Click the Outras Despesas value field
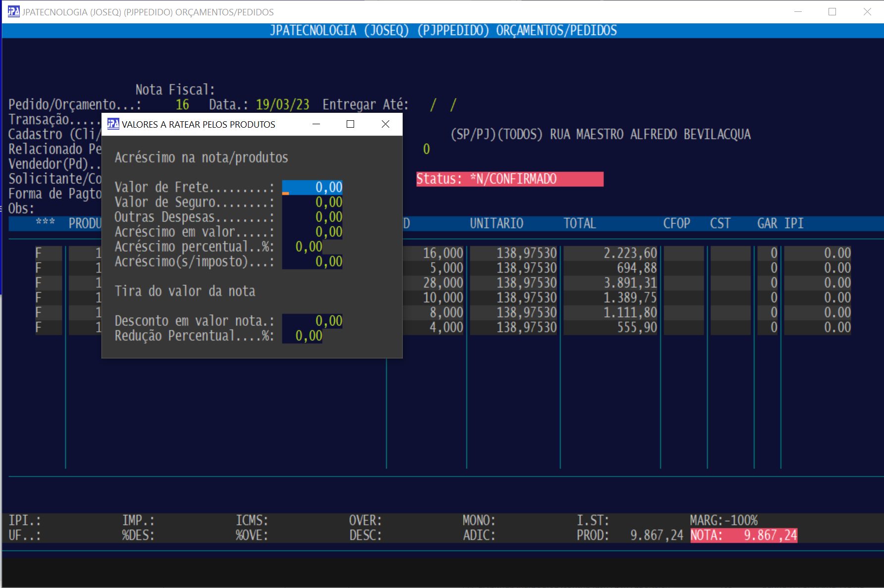Image resolution: width=884 pixels, height=588 pixels. 312,217
